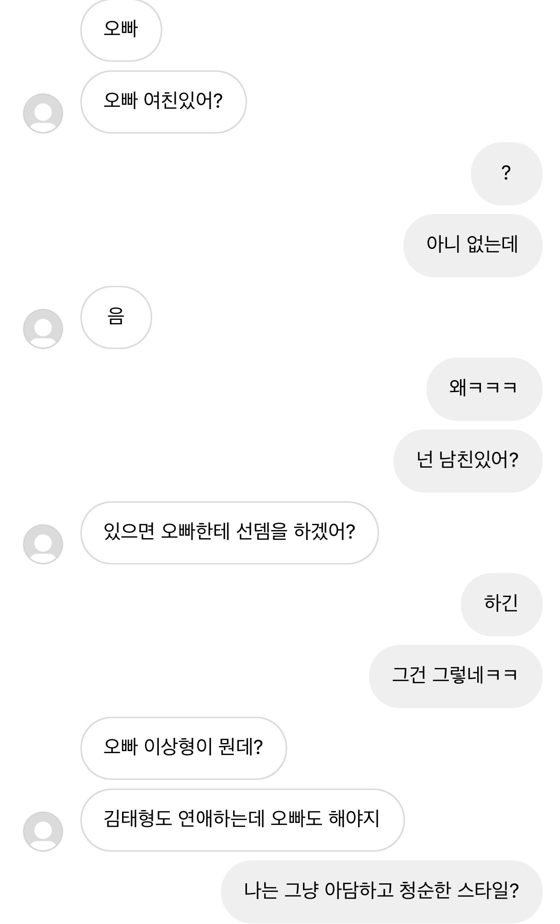This screenshot has width=560, height=924.
Task: Tap the '넌 남친있어?' message bubble
Action: 468,461
